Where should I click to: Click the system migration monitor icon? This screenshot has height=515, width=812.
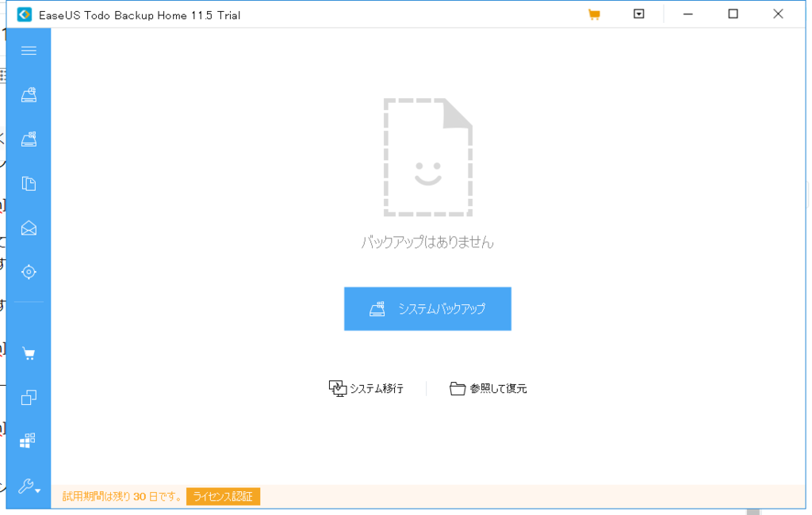click(x=337, y=387)
